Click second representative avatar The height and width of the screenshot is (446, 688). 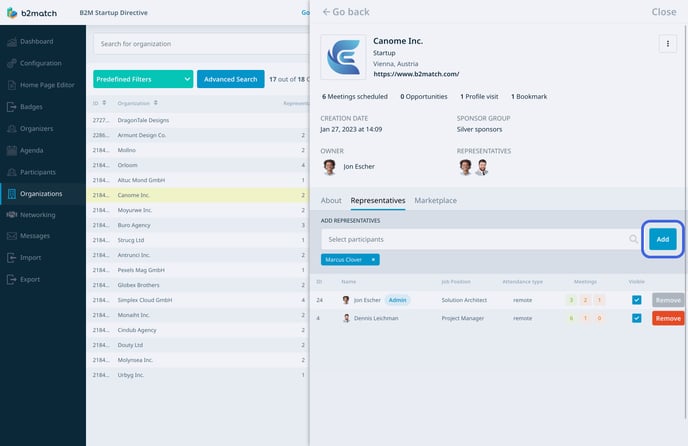coord(482,167)
